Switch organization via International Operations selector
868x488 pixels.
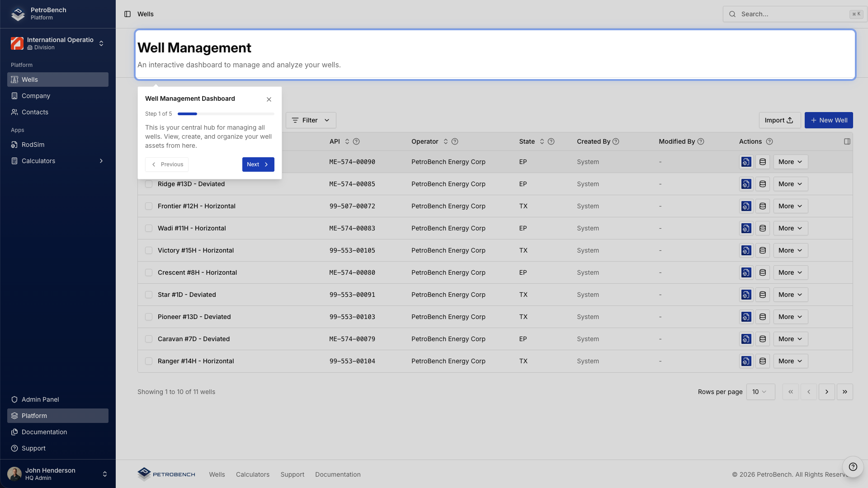click(x=58, y=43)
